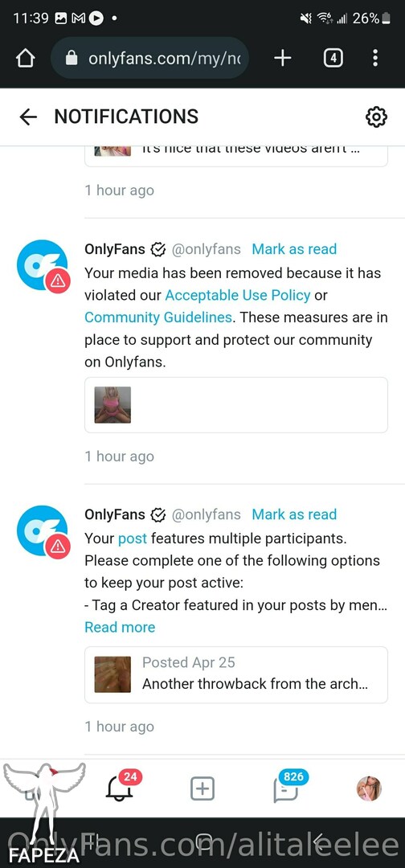Open the removed media thumbnail preview
The width and height of the screenshot is (405, 868).
[x=112, y=404]
